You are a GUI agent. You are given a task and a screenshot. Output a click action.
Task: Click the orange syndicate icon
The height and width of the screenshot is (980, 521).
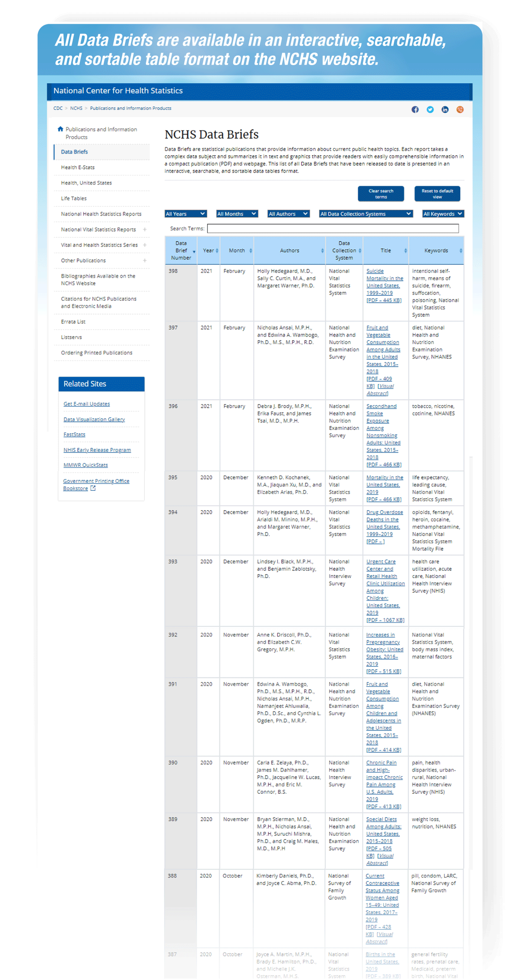(x=460, y=109)
